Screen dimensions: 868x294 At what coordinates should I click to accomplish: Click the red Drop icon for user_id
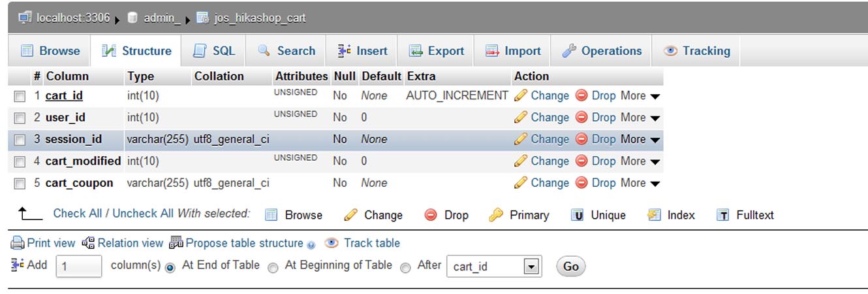(x=581, y=118)
